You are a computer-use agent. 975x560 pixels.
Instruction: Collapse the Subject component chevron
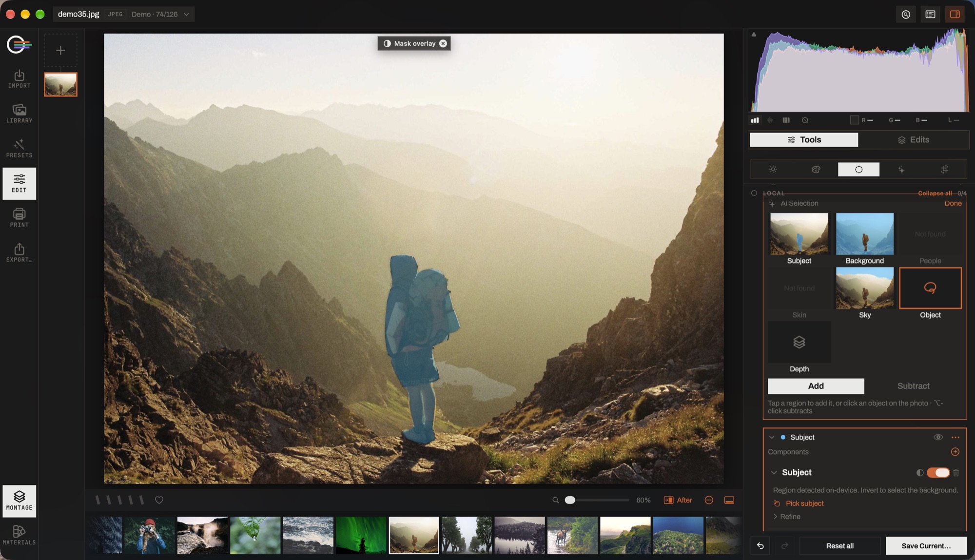click(x=774, y=472)
